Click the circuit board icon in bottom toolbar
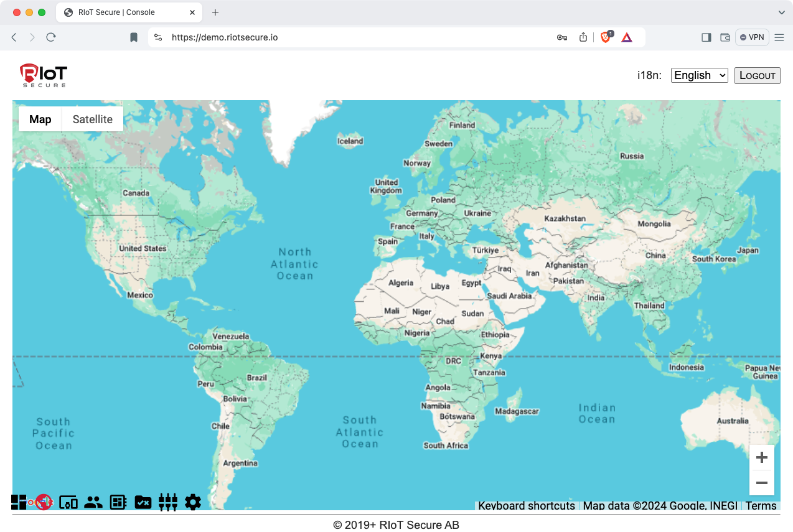Image resolution: width=793 pixels, height=532 pixels. coord(118,502)
